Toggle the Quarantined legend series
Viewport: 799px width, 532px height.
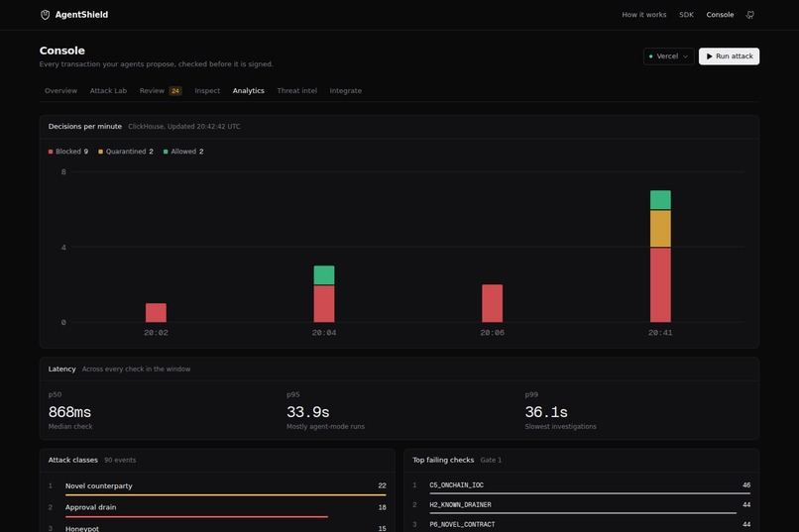[x=125, y=152]
